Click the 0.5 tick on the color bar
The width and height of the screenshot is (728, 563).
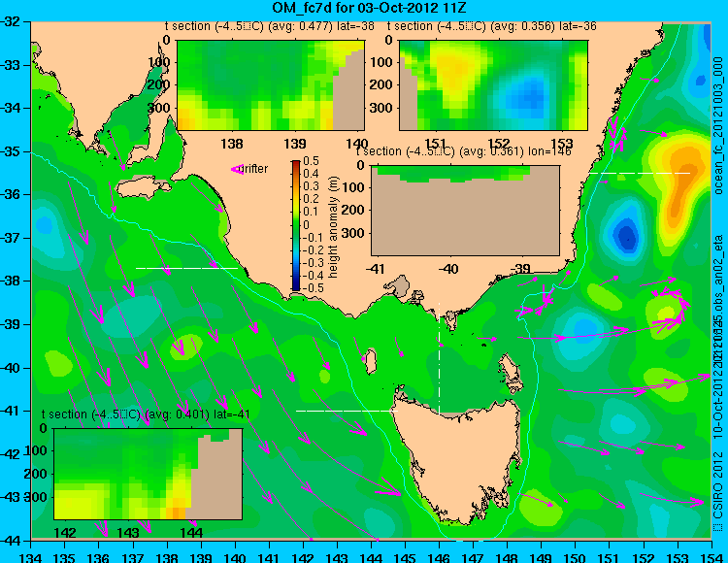tap(311, 161)
